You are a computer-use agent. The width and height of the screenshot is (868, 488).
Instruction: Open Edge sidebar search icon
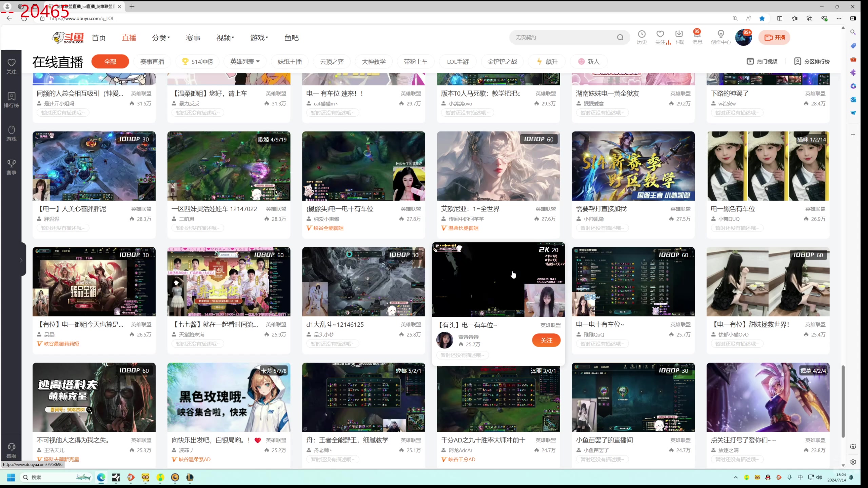853,32
